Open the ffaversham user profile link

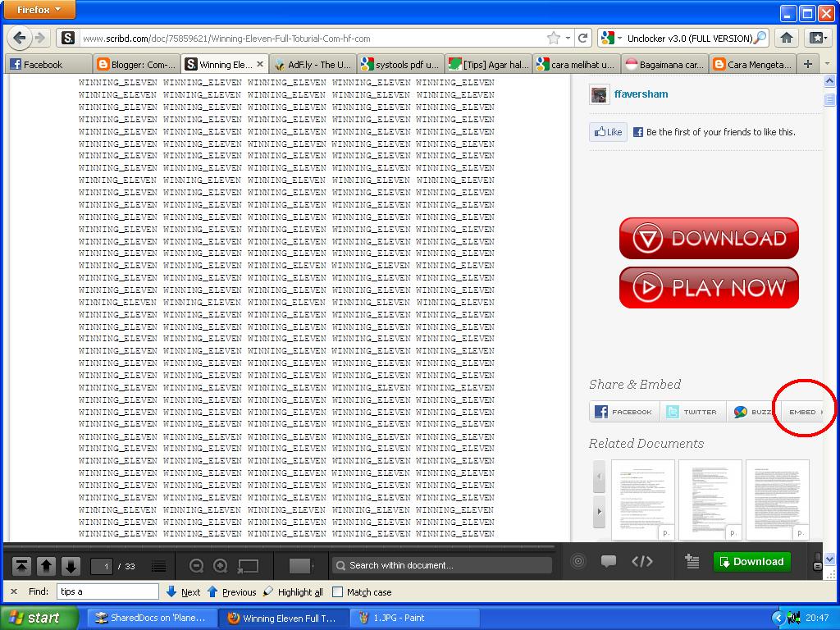coord(641,94)
